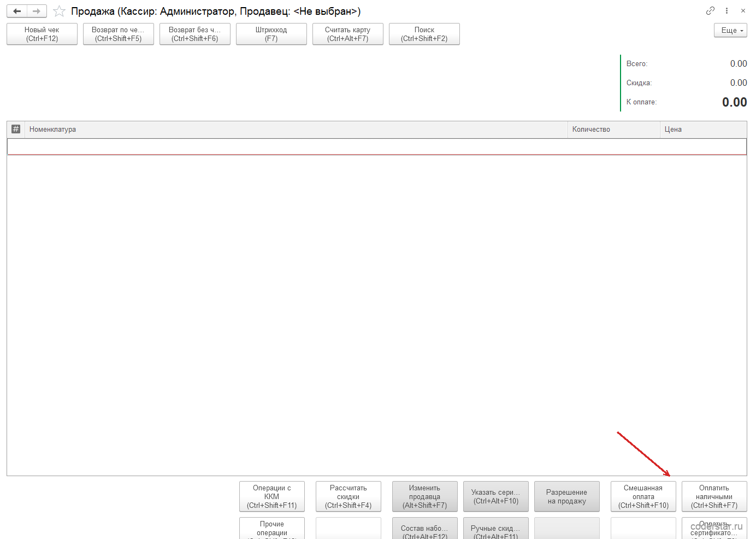Open the three-dot options menu
756x539 pixels.
coord(727,10)
